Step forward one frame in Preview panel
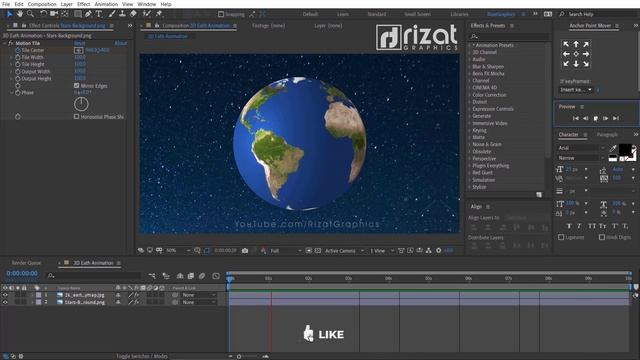640x360 pixels. tap(606, 118)
